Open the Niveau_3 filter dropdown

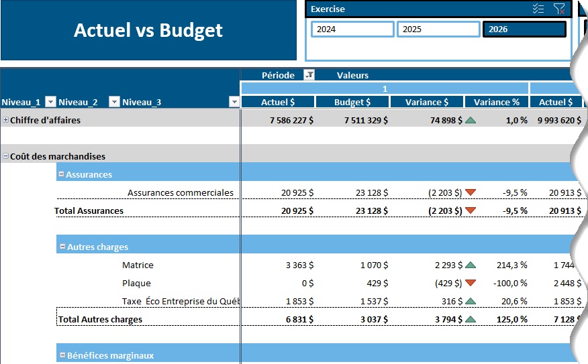point(234,102)
